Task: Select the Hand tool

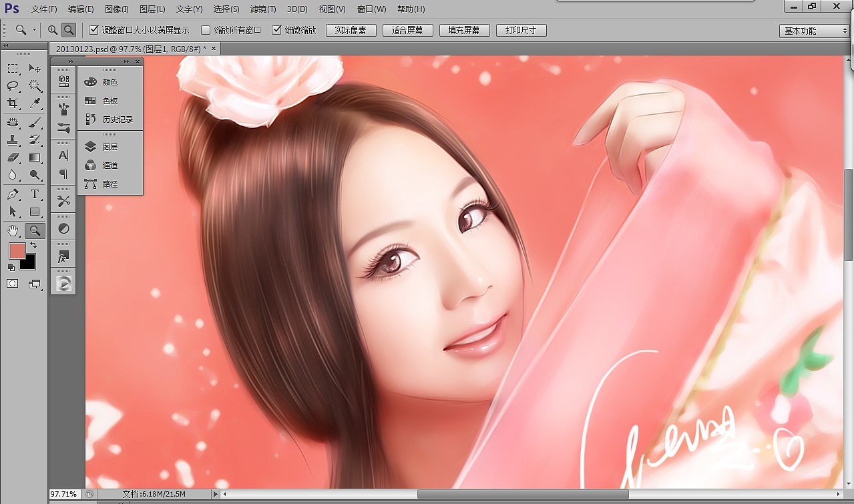Action: click(x=13, y=231)
